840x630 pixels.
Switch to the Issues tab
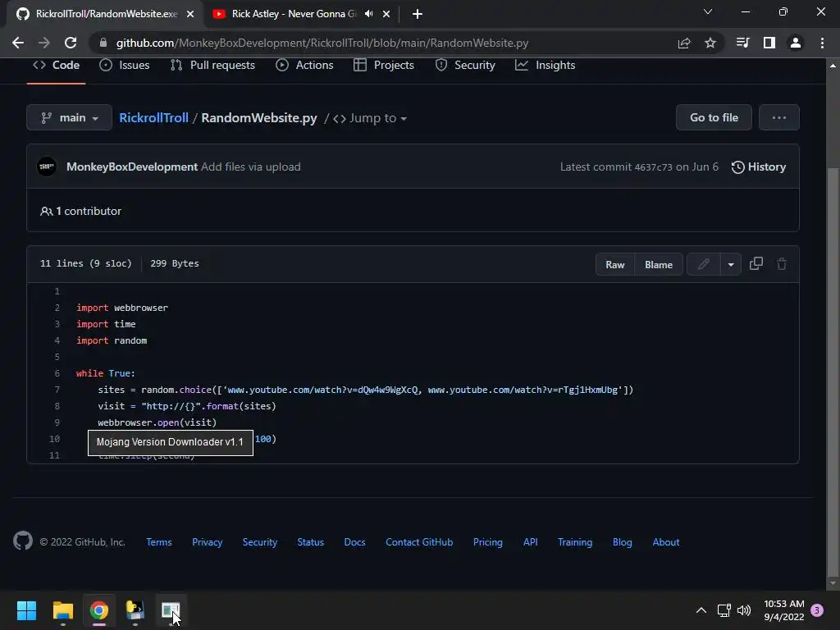click(125, 66)
